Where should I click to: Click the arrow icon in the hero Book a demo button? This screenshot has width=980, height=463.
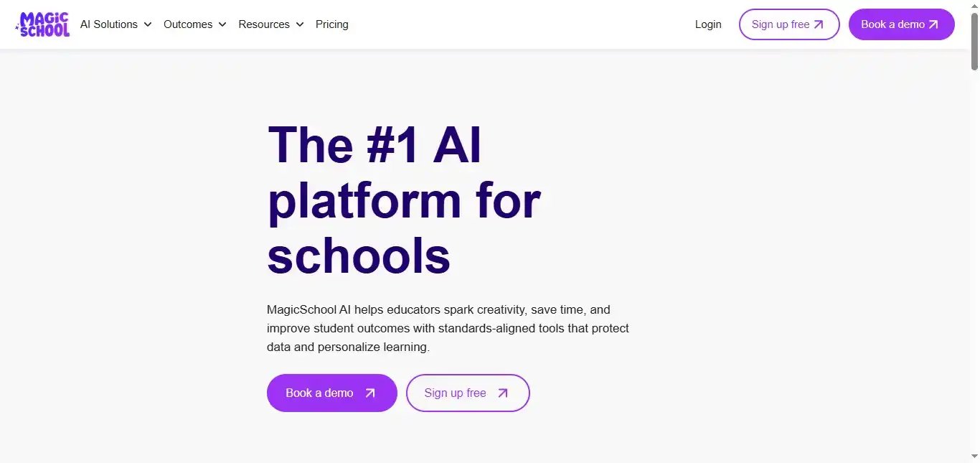(x=370, y=393)
